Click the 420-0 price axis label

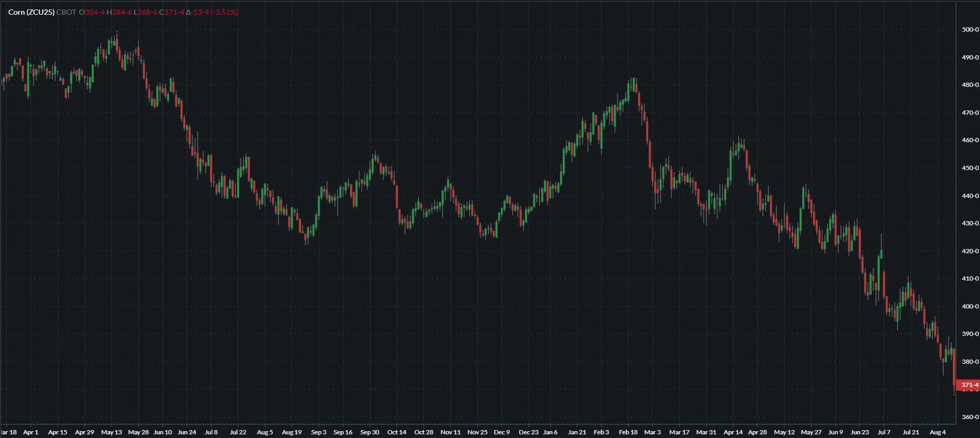970,251
